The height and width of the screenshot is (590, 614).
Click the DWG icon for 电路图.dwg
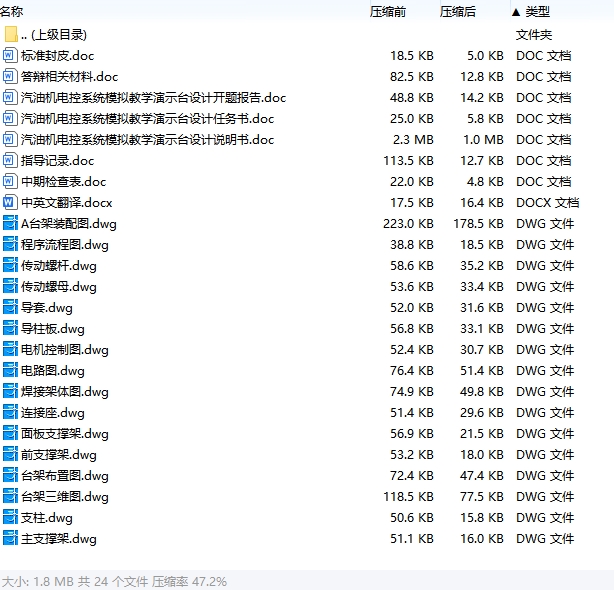(x=10, y=371)
